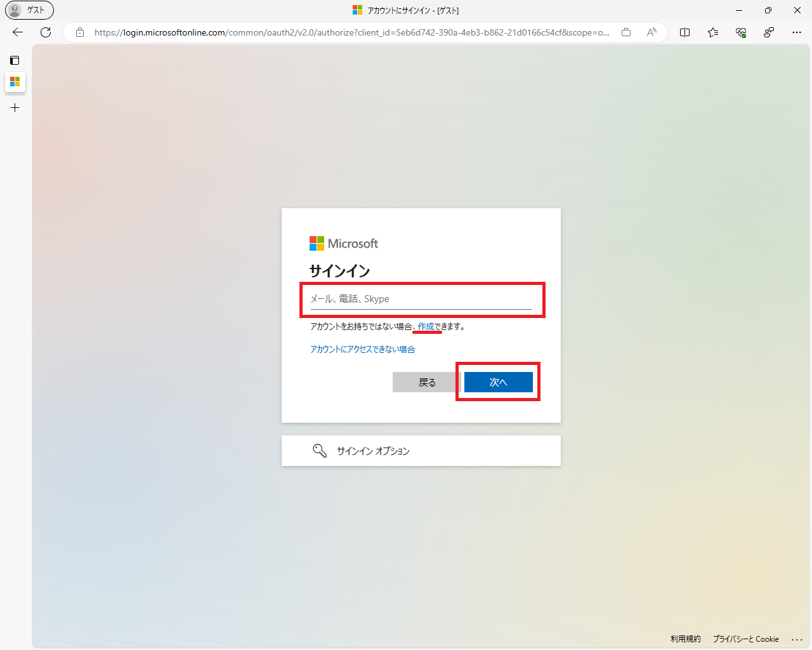
Task: Open Favorites star icon
Action: 713,32
